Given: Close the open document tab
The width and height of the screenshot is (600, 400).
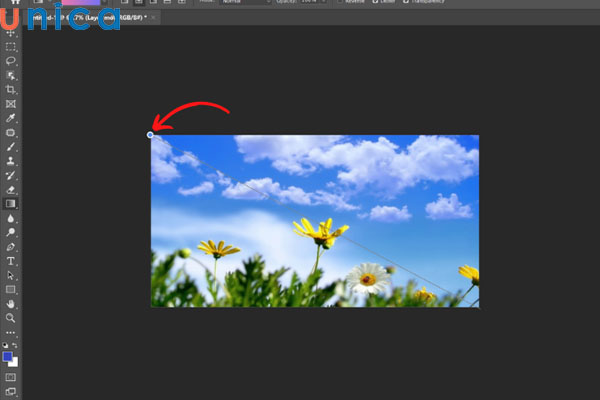Looking at the screenshot, I should [x=153, y=17].
